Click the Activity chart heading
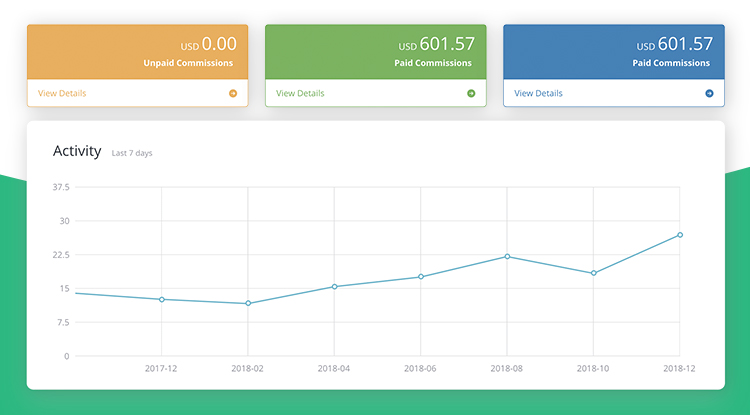The width and height of the screenshot is (750, 415). point(77,151)
